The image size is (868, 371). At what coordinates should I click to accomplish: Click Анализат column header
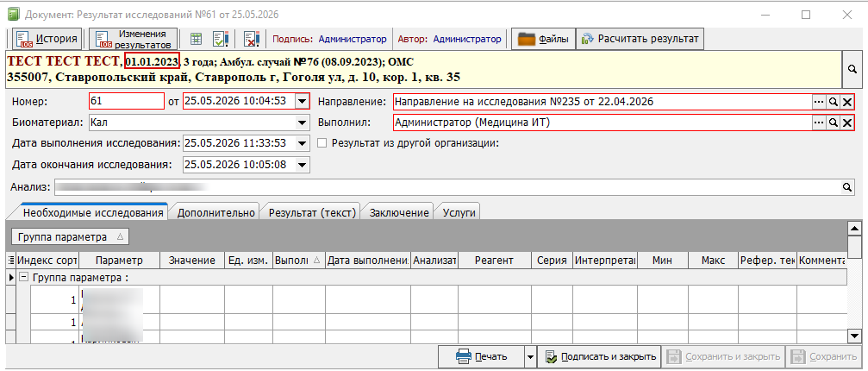tap(434, 261)
